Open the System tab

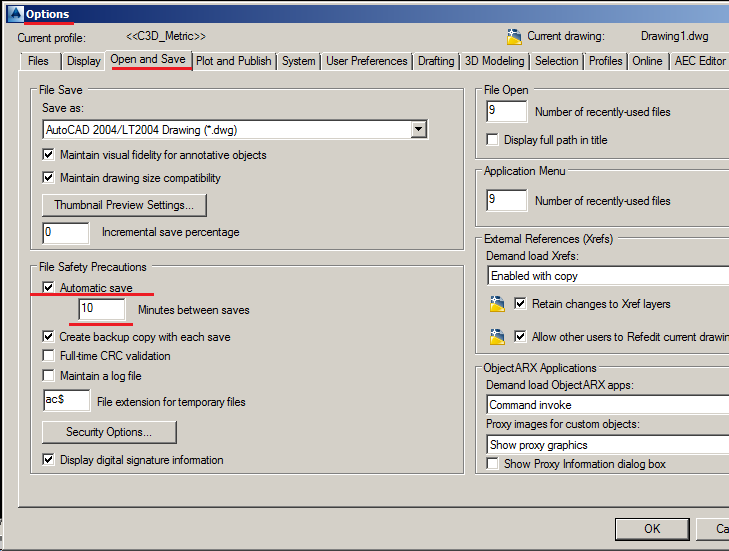(298, 61)
